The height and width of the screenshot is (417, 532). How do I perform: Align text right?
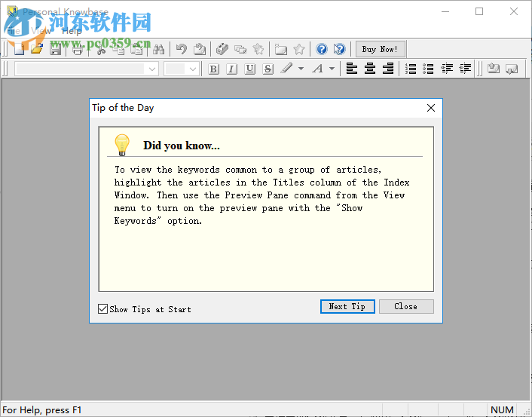click(x=388, y=69)
